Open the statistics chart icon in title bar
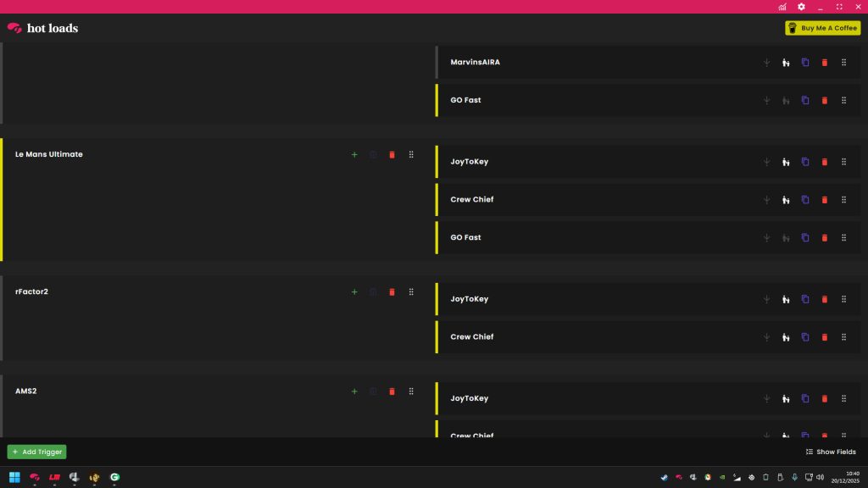This screenshot has width=868, height=488. click(782, 7)
